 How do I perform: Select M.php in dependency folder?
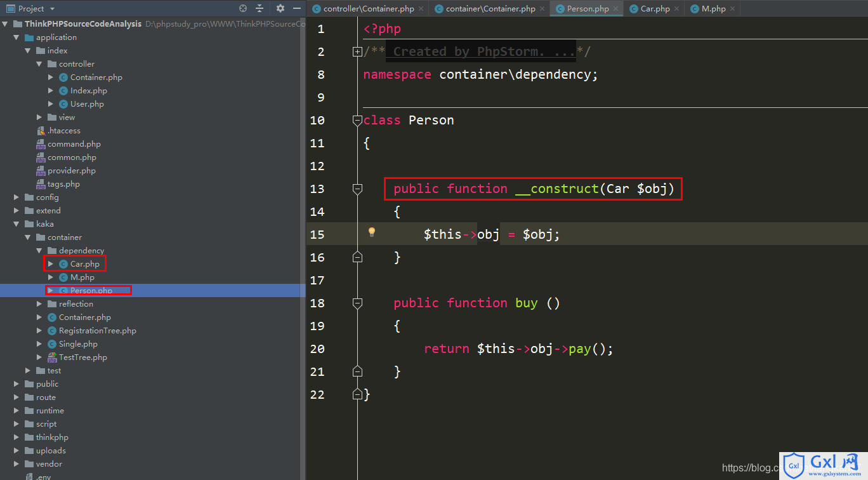point(82,277)
